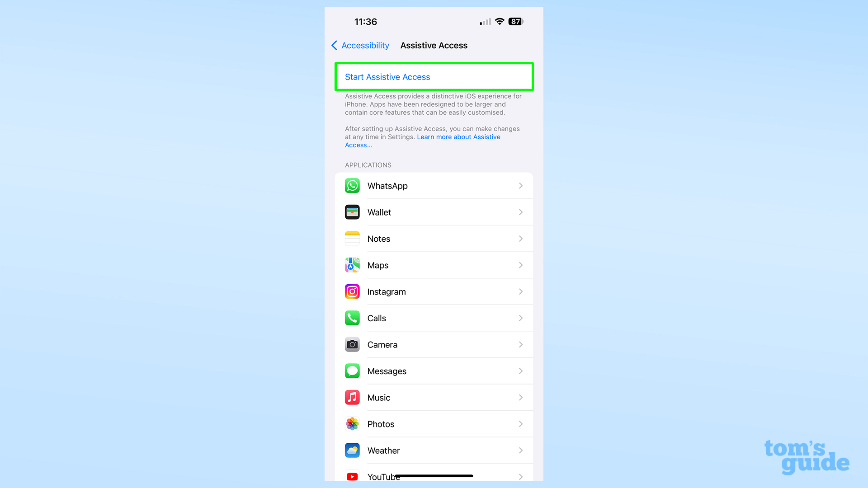Expand WhatsApp app options chevron
This screenshot has width=868, height=488.
[x=521, y=185]
